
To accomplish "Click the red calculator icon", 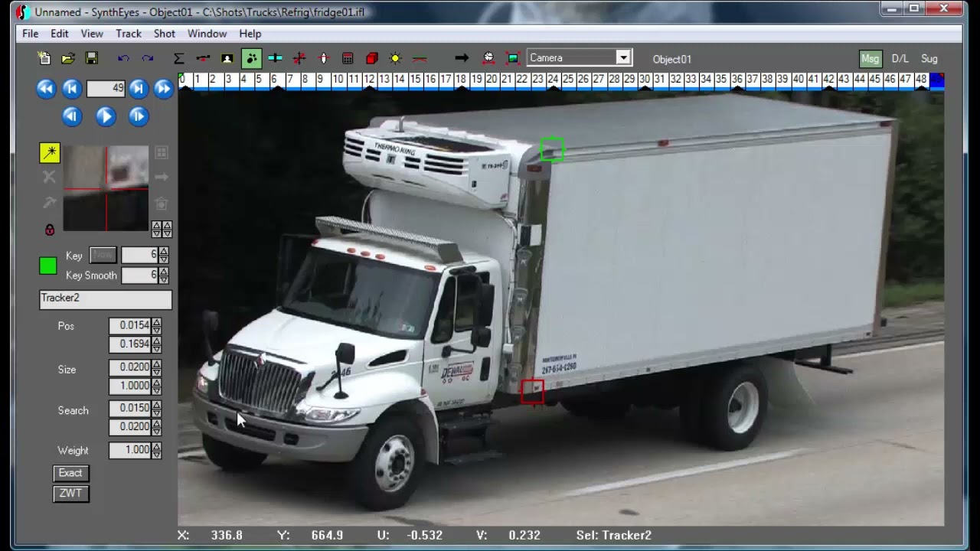I will 348,58.
